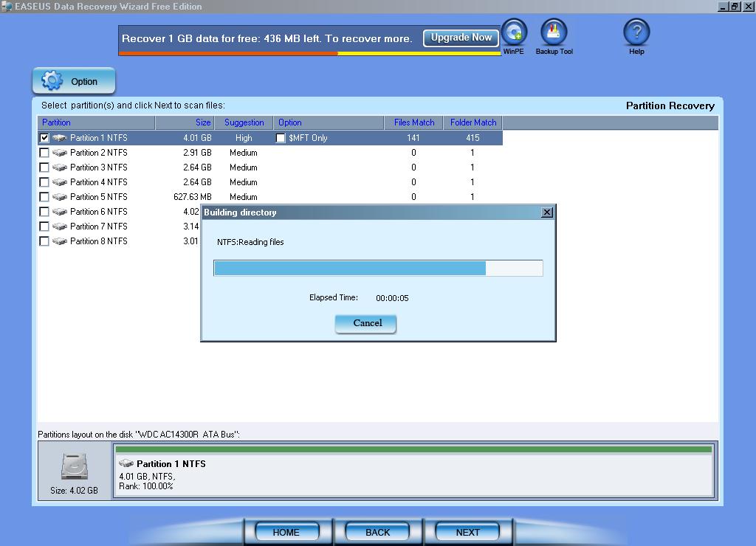Click the Option gear button
756x546 pixels.
pyautogui.click(x=74, y=81)
